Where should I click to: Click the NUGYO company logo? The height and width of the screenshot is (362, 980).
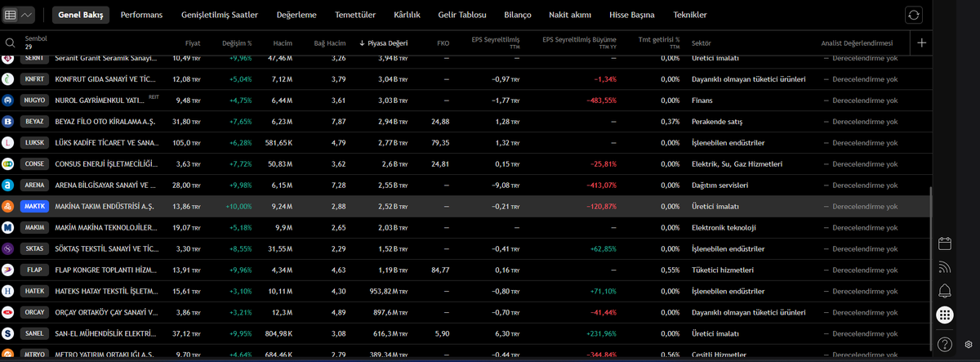click(8, 101)
